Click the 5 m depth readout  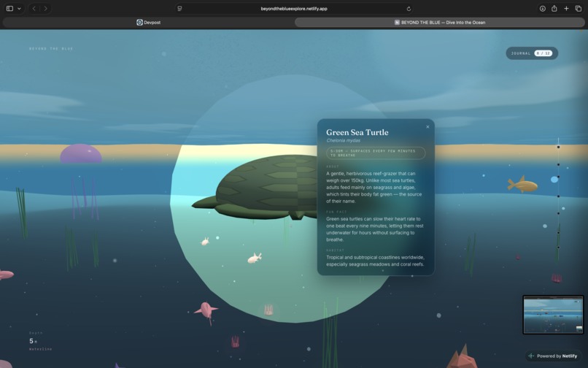tap(33, 341)
